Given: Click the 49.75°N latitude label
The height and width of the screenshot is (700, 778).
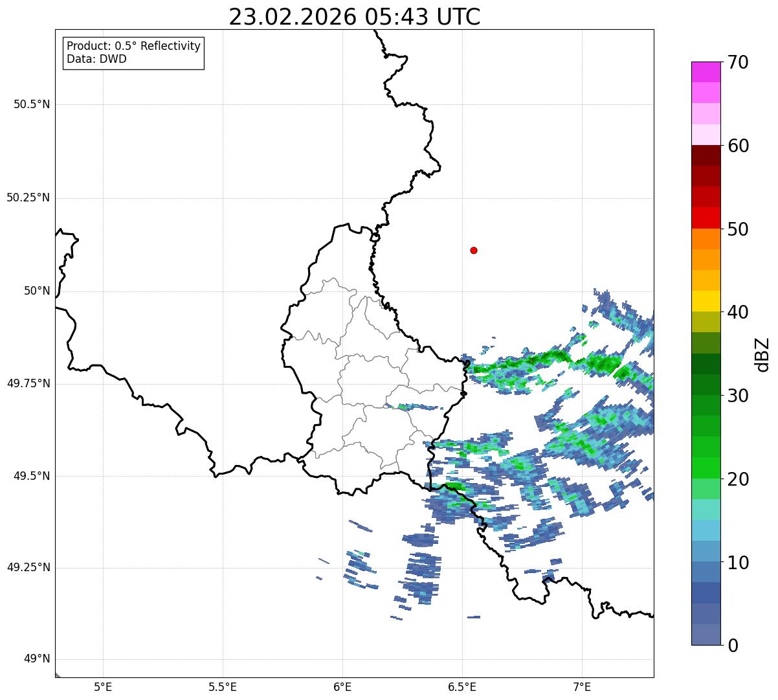Looking at the screenshot, I should pyautogui.click(x=28, y=383).
